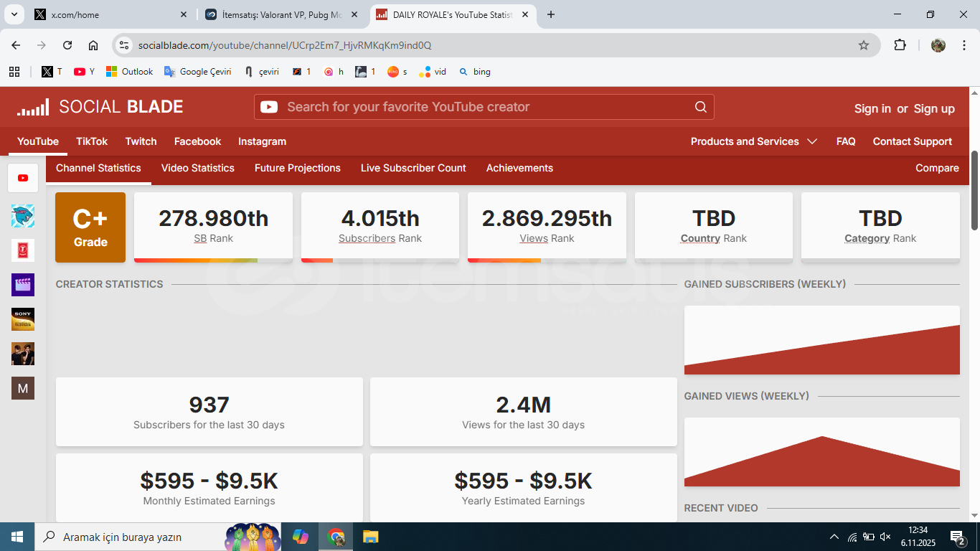The image size is (980, 551).
Task: Click the Gained Views weekly chart
Action: point(821,452)
